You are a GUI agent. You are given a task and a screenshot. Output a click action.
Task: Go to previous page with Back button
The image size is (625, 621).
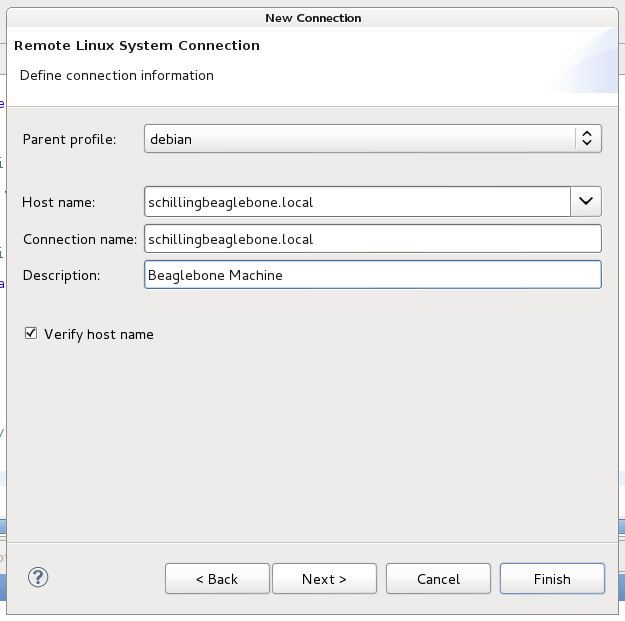pyautogui.click(x=217, y=579)
